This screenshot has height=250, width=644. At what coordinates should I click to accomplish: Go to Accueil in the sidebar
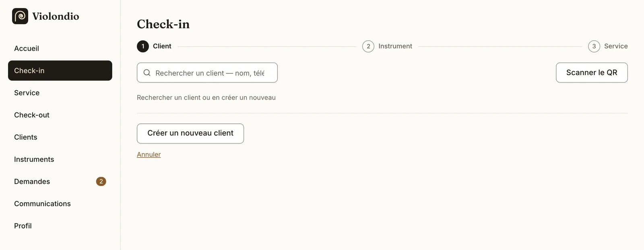[x=60, y=48]
